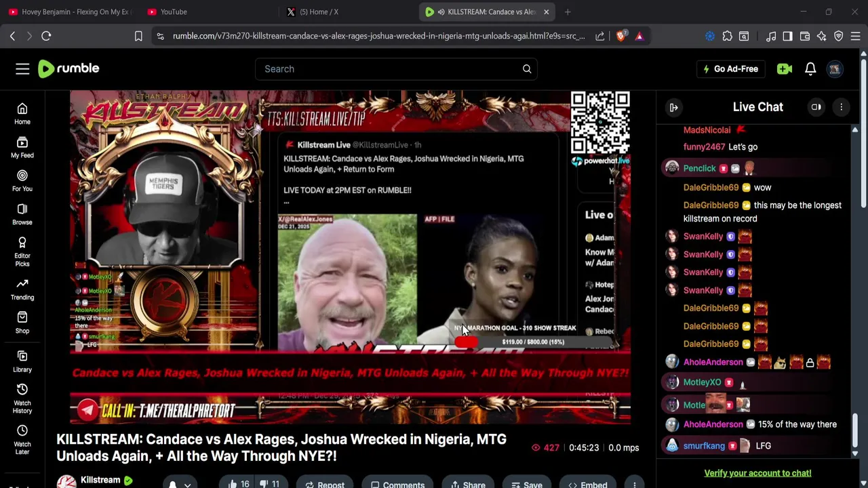Open the tab search toolbar icon

pyautogui.click(x=744, y=36)
